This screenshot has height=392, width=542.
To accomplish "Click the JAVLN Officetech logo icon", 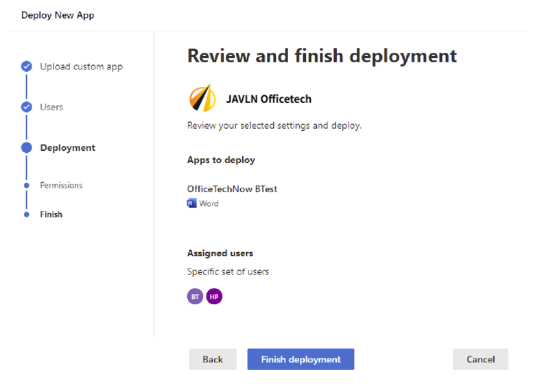I will [202, 99].
